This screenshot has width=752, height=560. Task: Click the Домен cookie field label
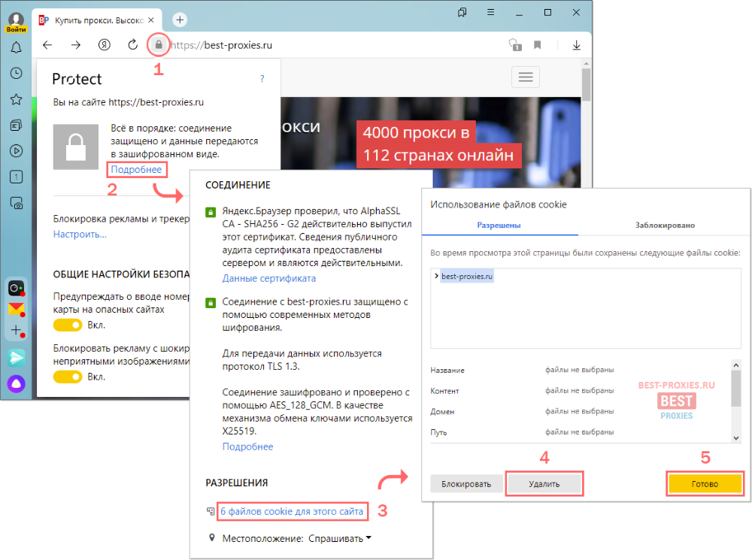click(x=442, y=411)
